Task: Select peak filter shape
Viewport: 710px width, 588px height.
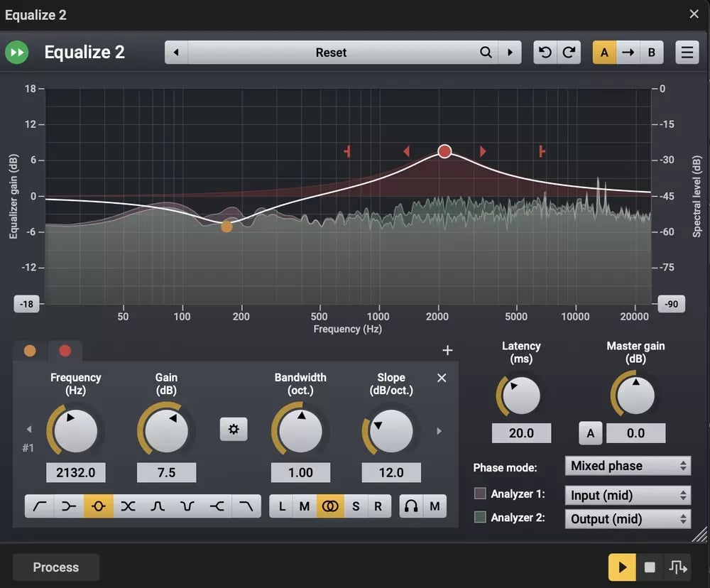Action: [x=98, y=506]
